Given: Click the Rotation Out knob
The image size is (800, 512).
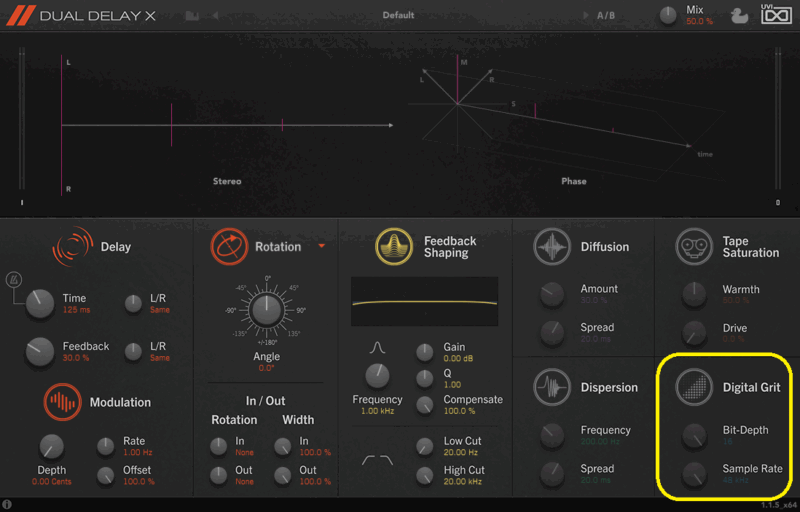Looking at the screenshot, I should coord(218,475).
